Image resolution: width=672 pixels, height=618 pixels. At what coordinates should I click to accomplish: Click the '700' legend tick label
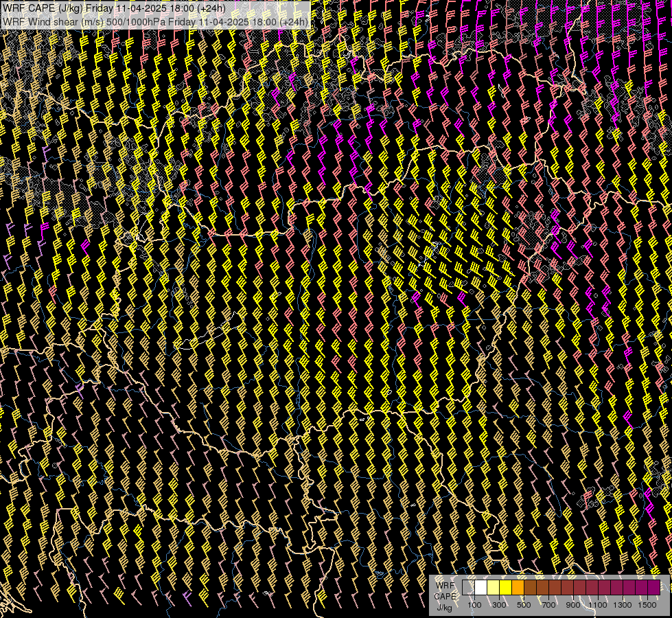click(x=548, y=605)
